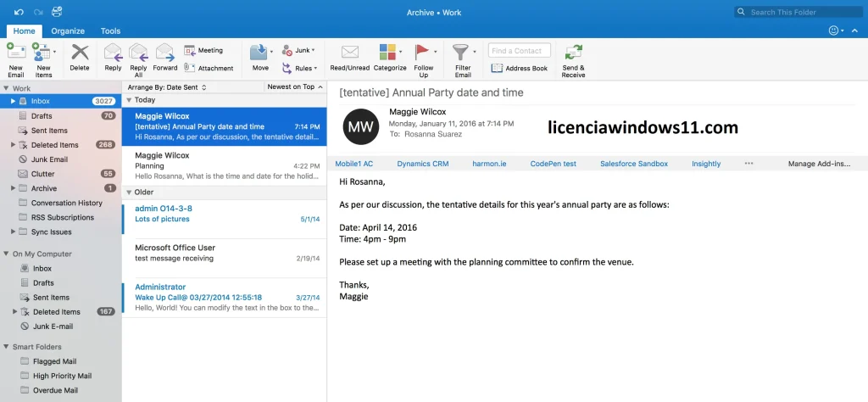Click the Categorize color icon
The height and width of the screenshot is (402, 868).
[387, 53]
